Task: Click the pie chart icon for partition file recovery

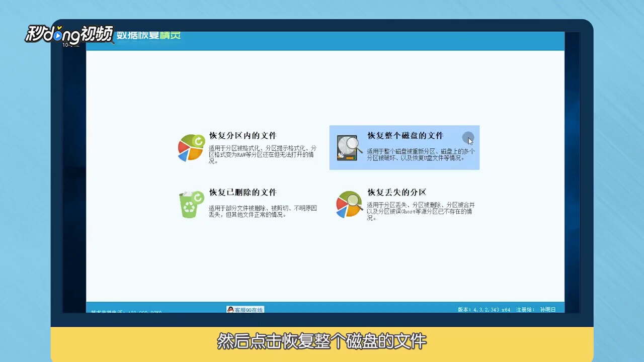Action: [x=191, y=148]
